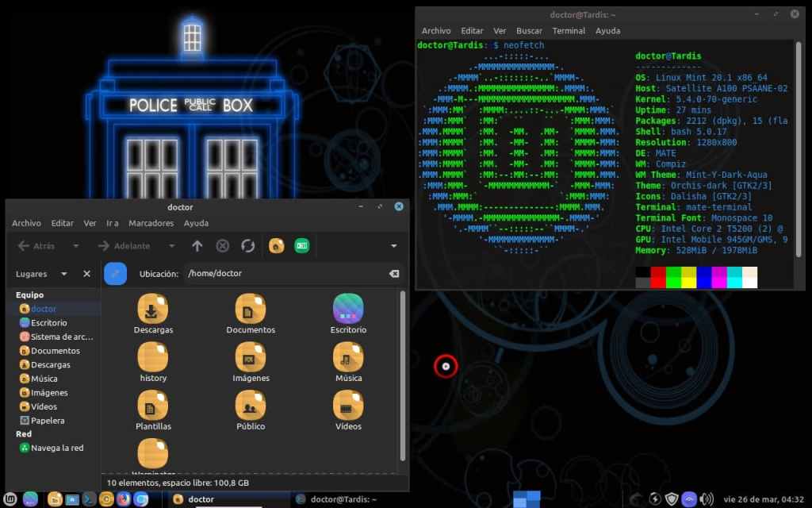Reload the current folder view
This screenshot has width=812, height=508.
click(247, 246)
